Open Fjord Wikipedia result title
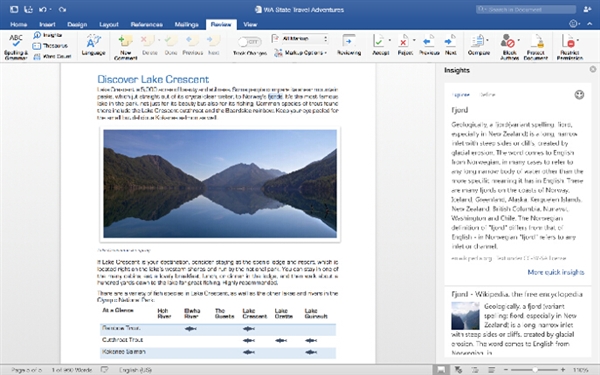 pyautogui.click(x=517, y=294)
